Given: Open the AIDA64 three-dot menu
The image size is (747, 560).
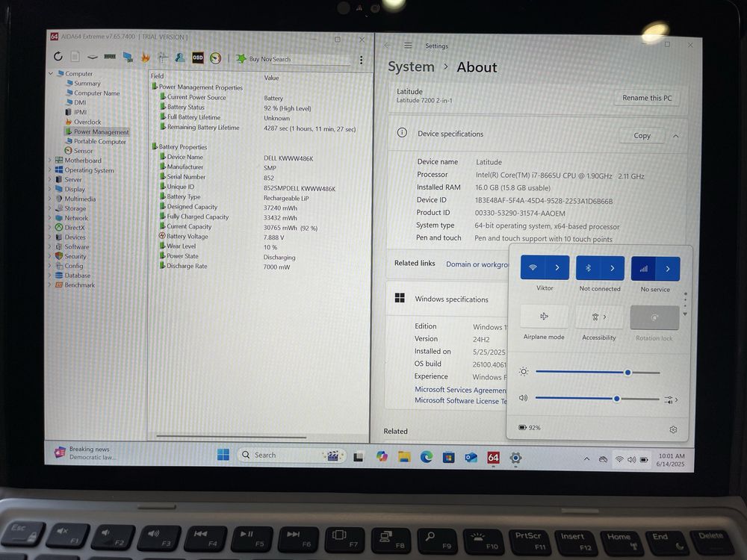Looking at the screenshot, I should [x=361, y=60].
